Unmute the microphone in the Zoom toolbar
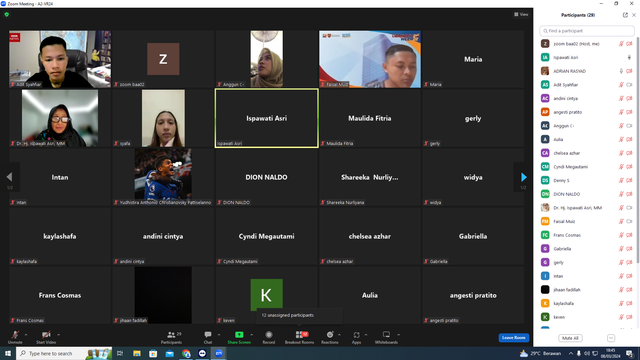This screenshot has height=360, width=640. click(x=15, y=337)
